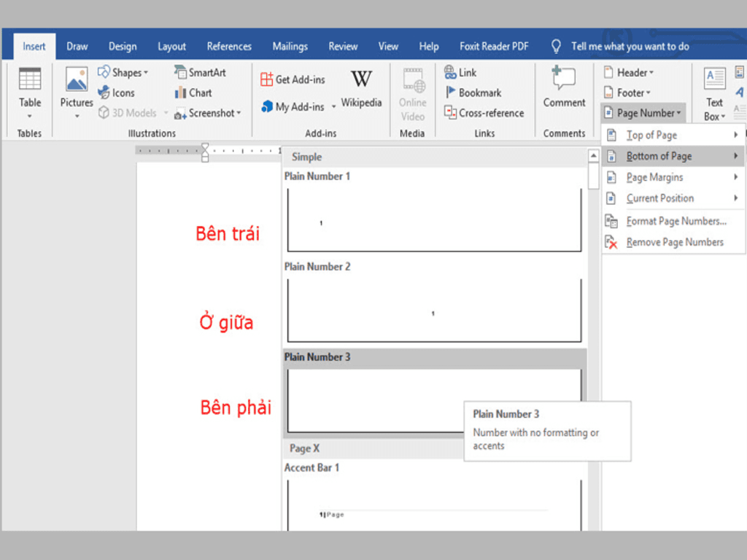Open the References ribbon tab
The image size is (747, 560).
click(x=229, y=46)
